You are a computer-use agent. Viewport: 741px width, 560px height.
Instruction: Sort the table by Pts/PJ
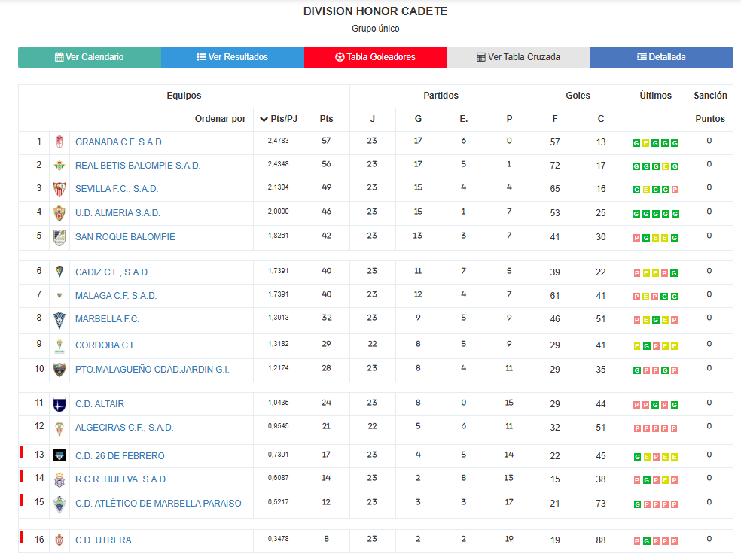click(x=279, y=119)
